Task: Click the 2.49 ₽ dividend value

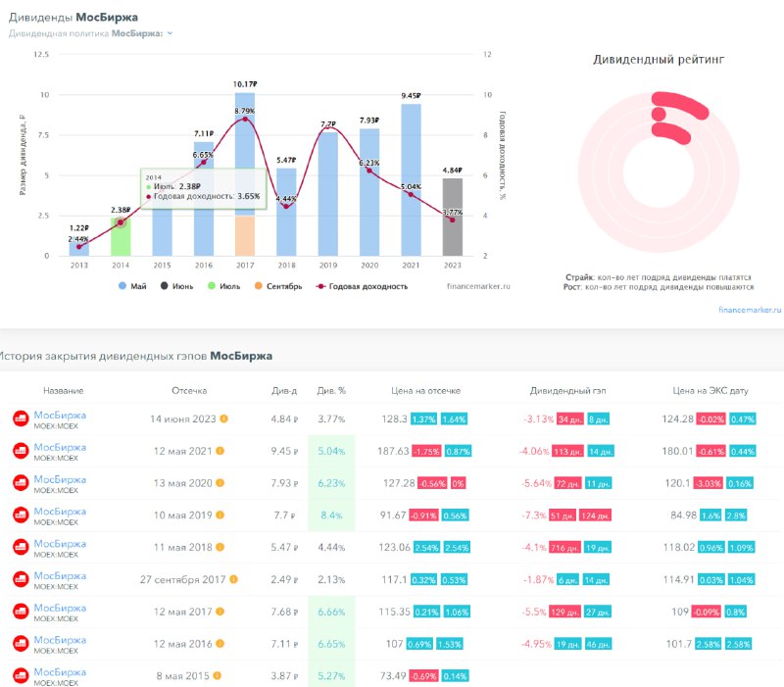Action: click(x=284, y=579)
